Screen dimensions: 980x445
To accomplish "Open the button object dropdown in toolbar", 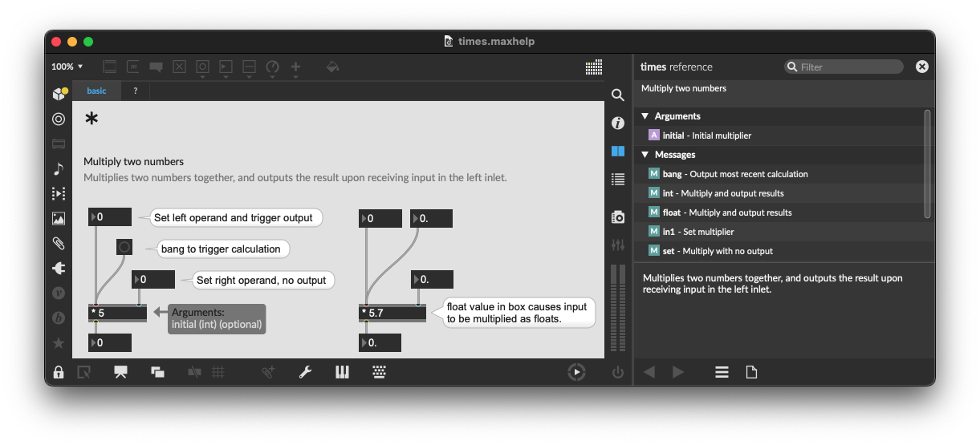I will (x=203, y=69).
